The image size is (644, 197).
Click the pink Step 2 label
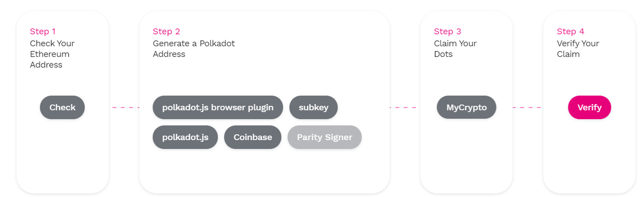(x=166, y=32)
